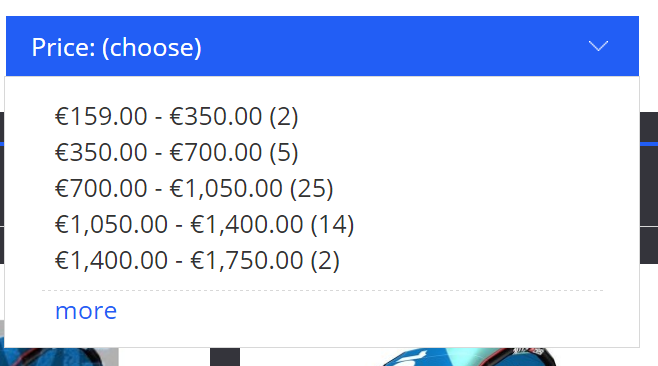Show more price ranges via "more" link

coord(86,311)
